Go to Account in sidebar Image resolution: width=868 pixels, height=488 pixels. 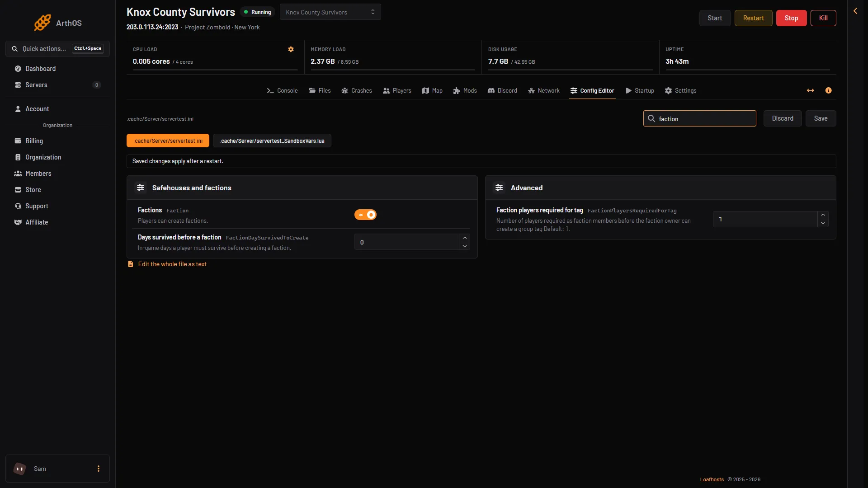[57, 109]
